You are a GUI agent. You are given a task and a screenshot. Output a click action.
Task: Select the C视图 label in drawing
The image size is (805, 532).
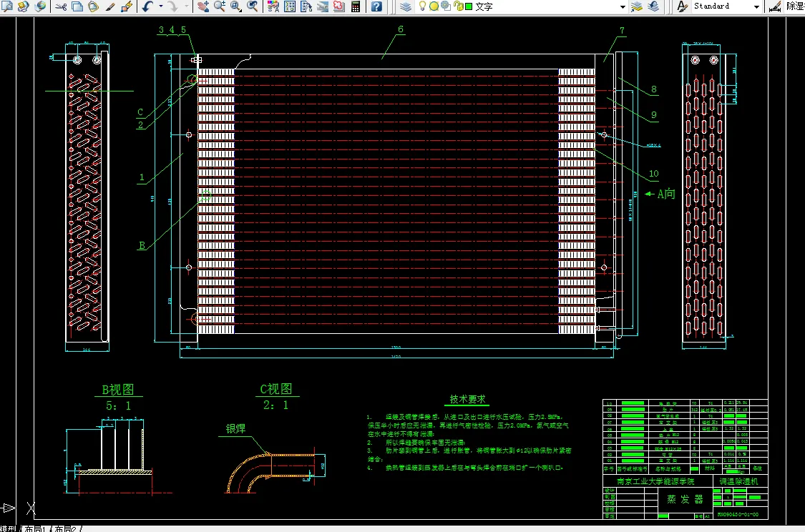pos(276,389)
